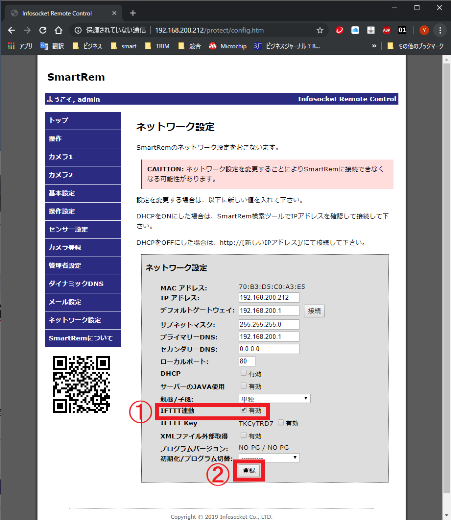Open the センサー設定 menu item
Screen dimensions: 451x520
pyautogui.click(x=83, y=229)
